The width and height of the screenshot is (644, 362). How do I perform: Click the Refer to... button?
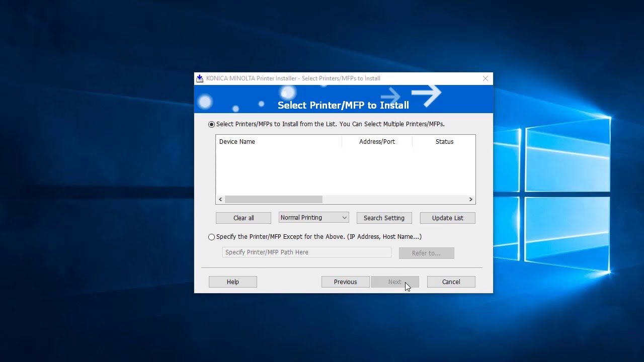tap(426, 253)
